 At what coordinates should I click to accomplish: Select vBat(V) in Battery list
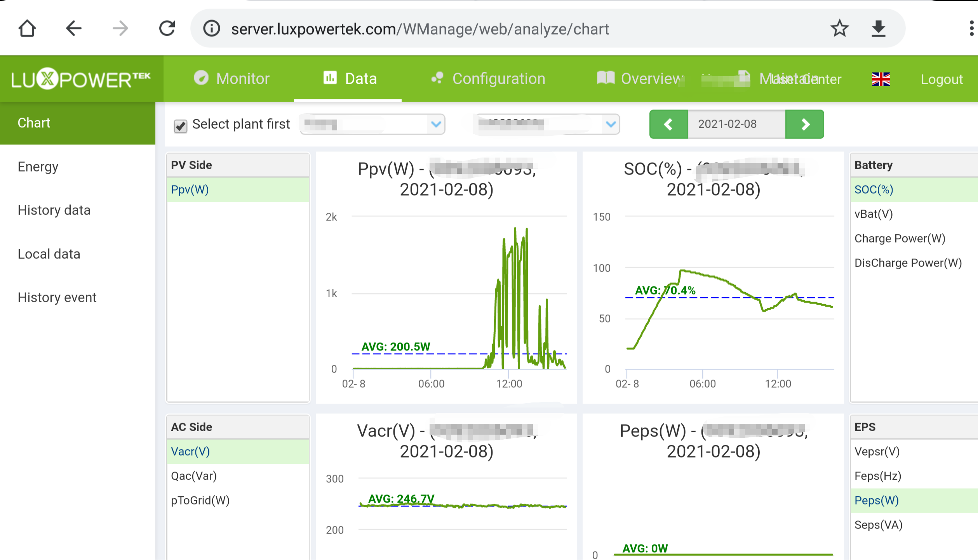pyautogui.click(x=914, y=214)
